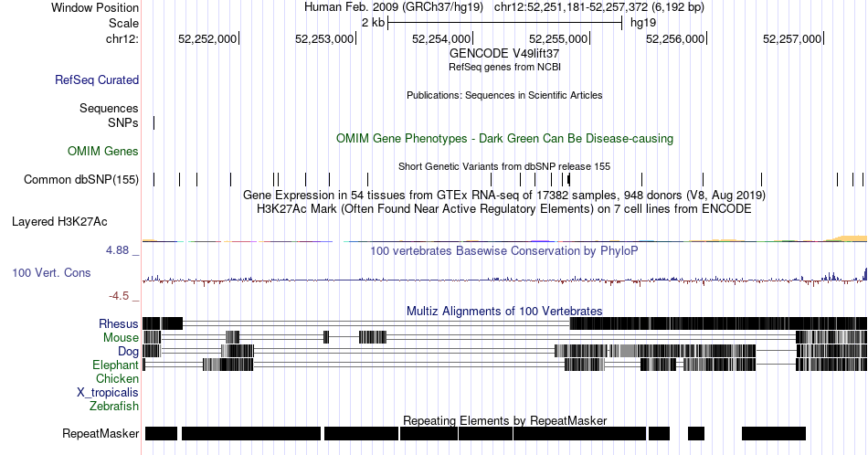
Task: Click the X_tropicalis species label
Action: tap(108, 393)
